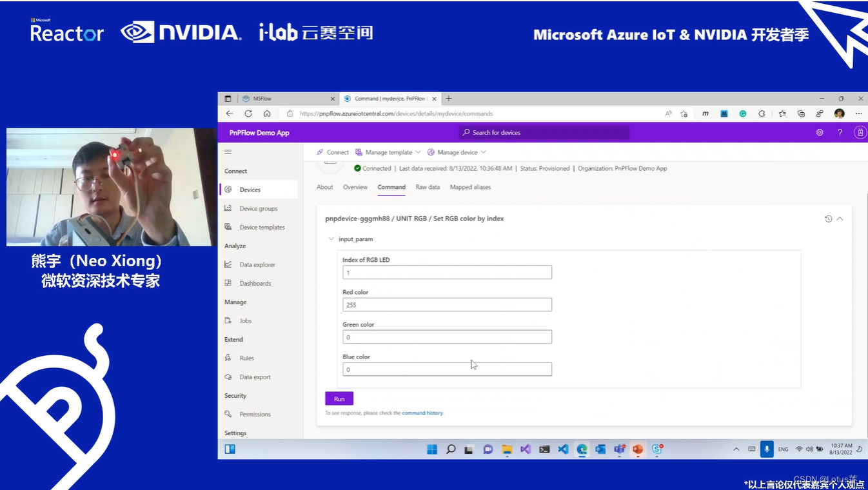Screen dimensions: 868x490
Task: Open Data explorer icon in sidebar
Action: click(228, 264)
